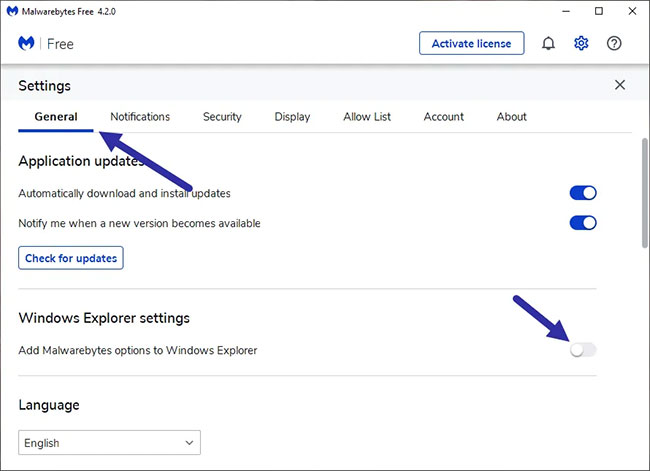Enable Malwarebytes options in Windows Explorer
This screenshot has width=650, height=471.
(583, 350)
